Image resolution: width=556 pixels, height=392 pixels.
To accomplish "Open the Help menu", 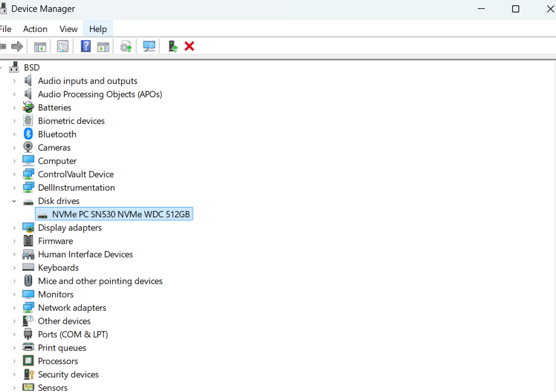I will click(x=98, y=29).
